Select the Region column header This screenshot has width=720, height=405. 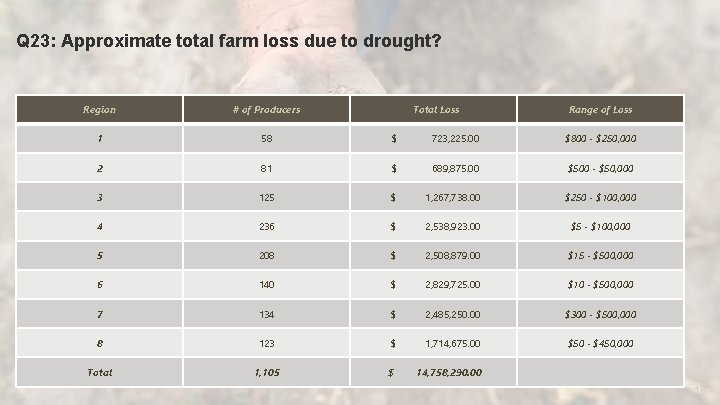point(99,109)
